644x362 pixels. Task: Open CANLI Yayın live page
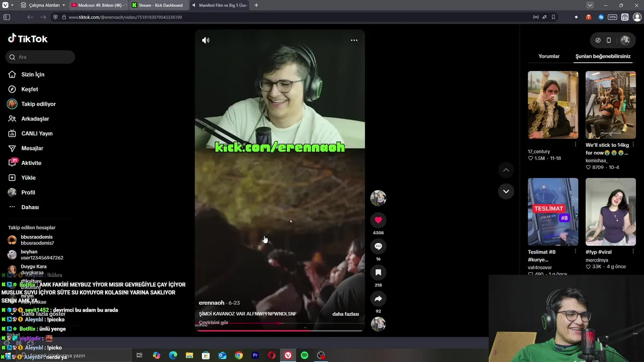[38, 133]
